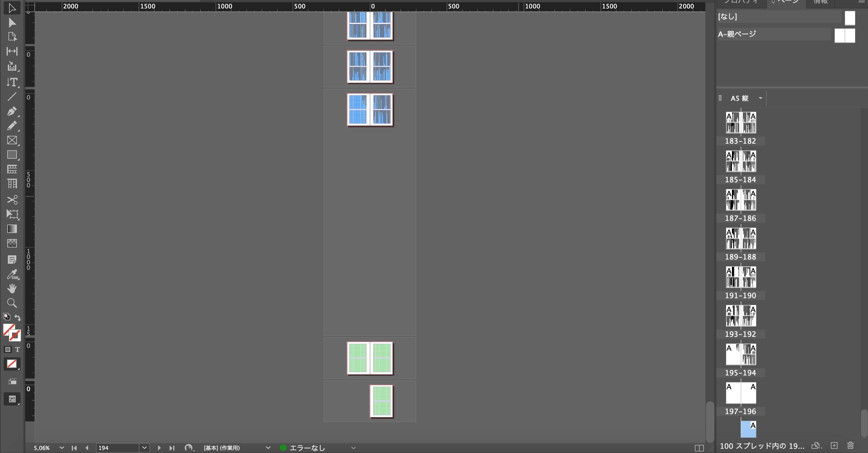The width and height of the screenshot is (868, 453).
Task: Jump to first page button
Action: coord(74,448)
